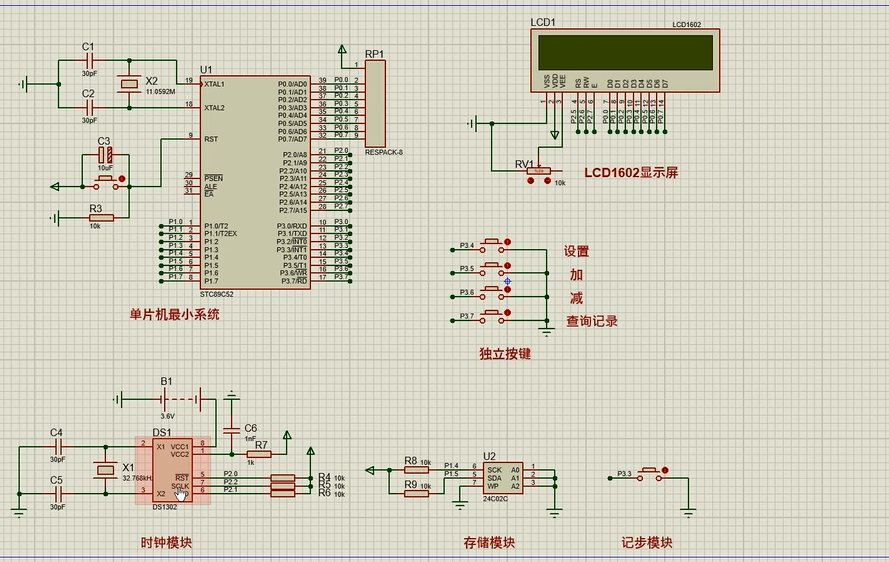
Task: Select the U2 24C02C EEPROM chip
Action: coord(503,478)
